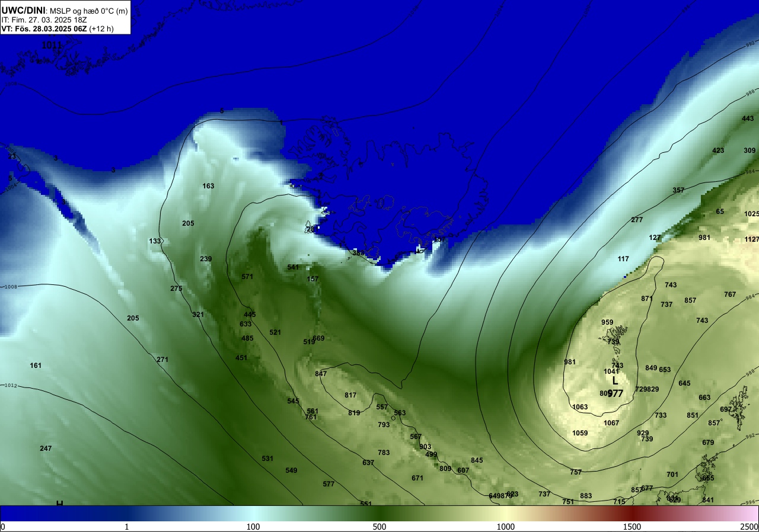759x532 pixels.
Task: Click the 996 isobar label
Action: pos(751,502)
